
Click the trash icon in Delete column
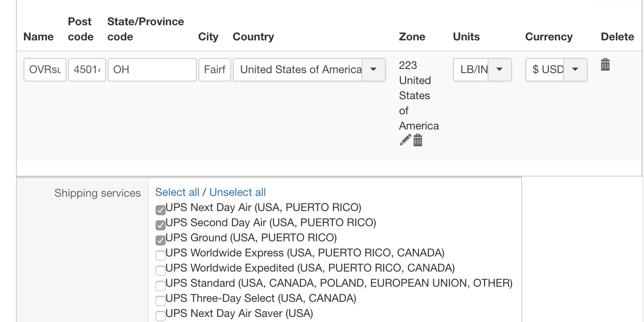[605, 65]
